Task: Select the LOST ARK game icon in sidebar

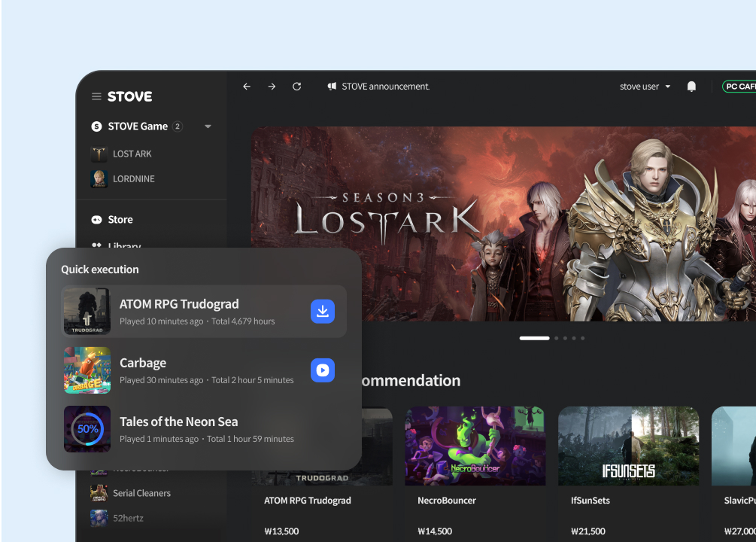Action: point(99,154)
